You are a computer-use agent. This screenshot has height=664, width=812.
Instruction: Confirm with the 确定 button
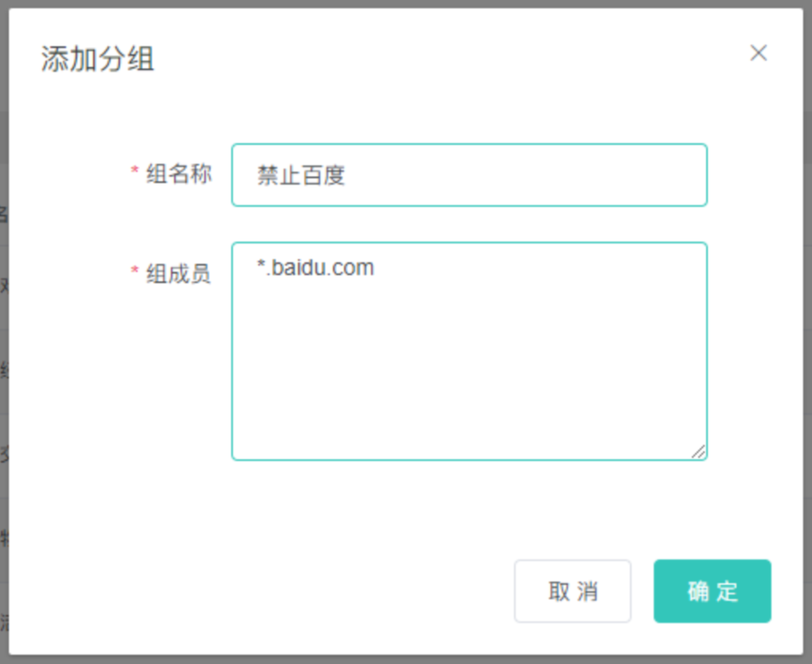pyautogui.click(x=712, y=591)
